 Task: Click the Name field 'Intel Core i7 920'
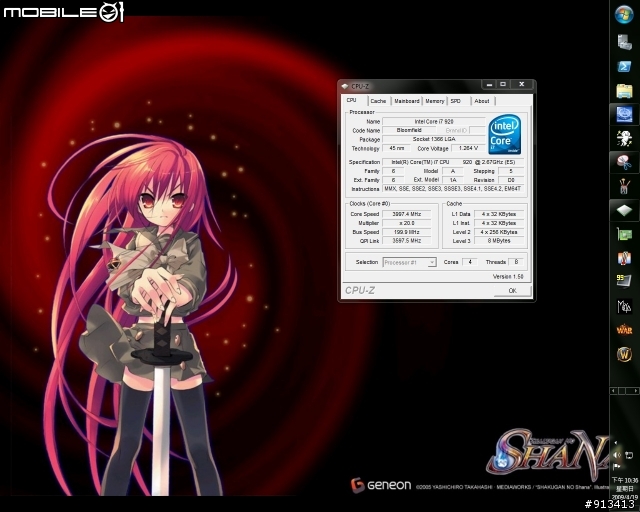click(x=433, y=122)
